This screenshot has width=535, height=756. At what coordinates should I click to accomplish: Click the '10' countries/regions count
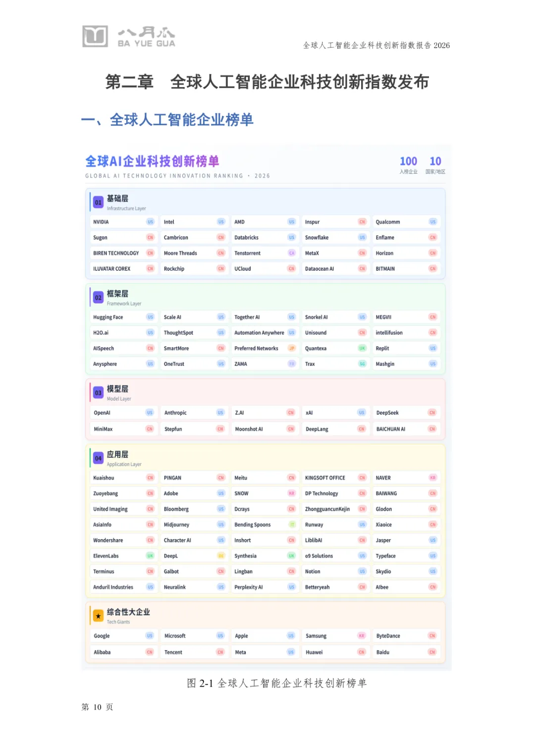[435, 161]
